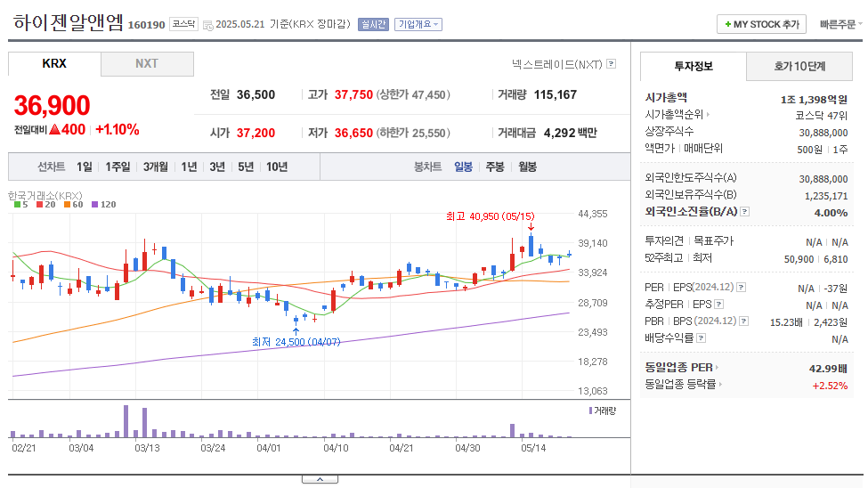This screenshot has height=488, width=868.
Task: Click the 거래량 volume legend marker
Action: tap(603, 411)
